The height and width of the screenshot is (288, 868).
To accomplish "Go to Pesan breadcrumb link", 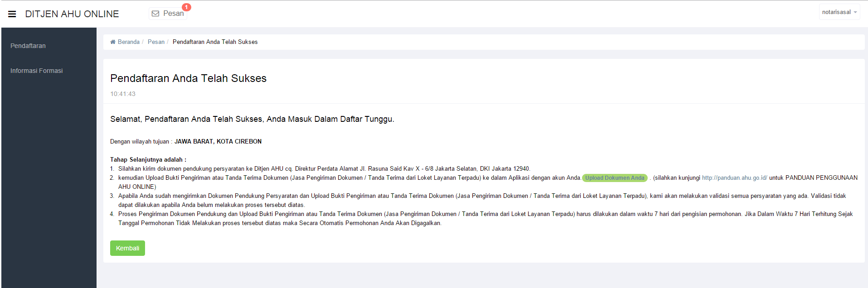I will pos(156,42).
